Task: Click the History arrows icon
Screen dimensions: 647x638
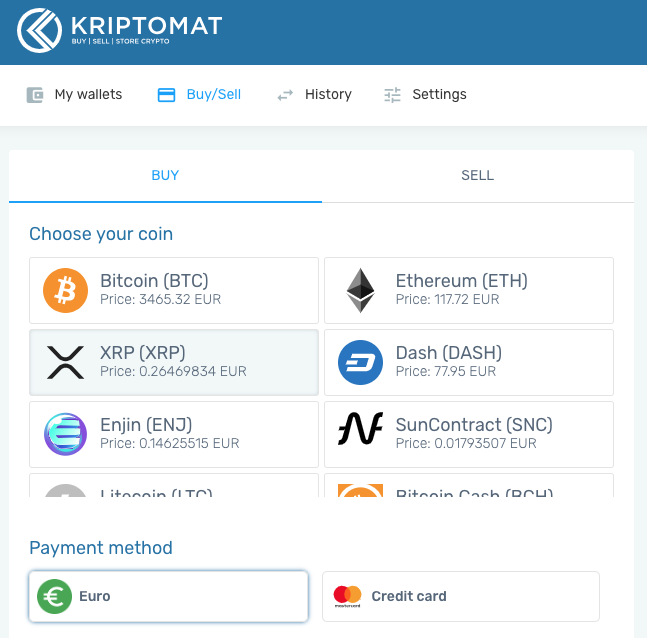Action: tap(285, 95)
